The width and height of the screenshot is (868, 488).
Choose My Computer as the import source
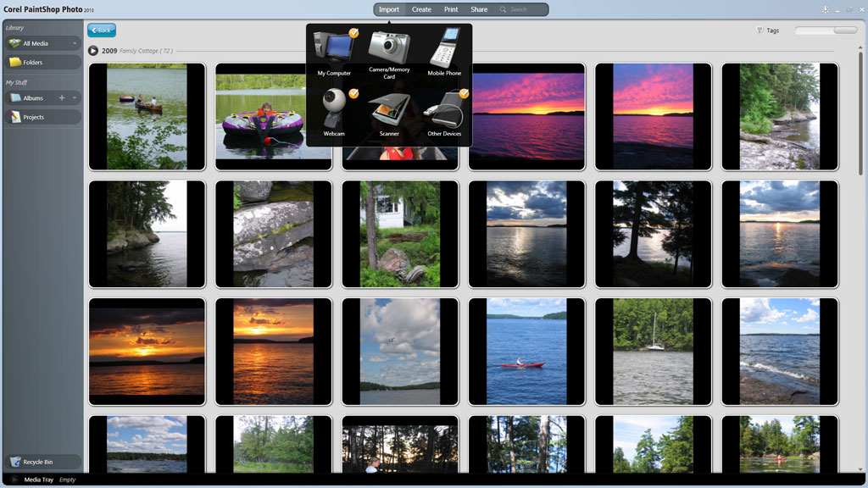click(x=334, y=49)
